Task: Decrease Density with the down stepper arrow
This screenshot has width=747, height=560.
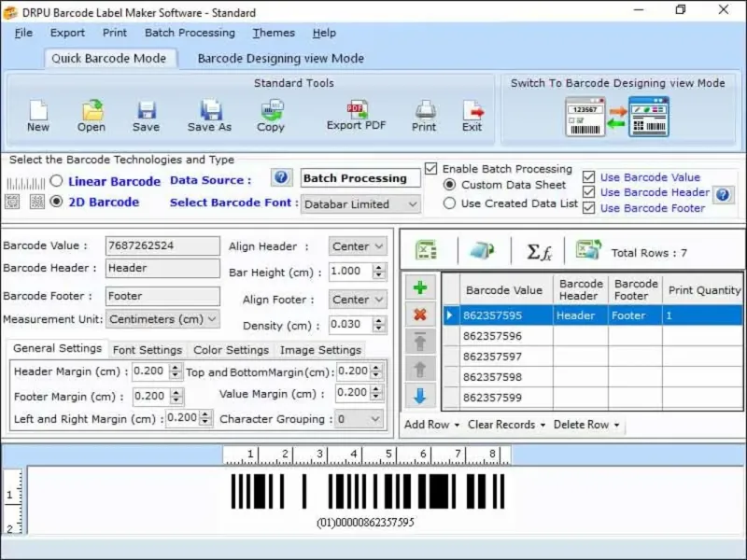Action: click(379, 329)
